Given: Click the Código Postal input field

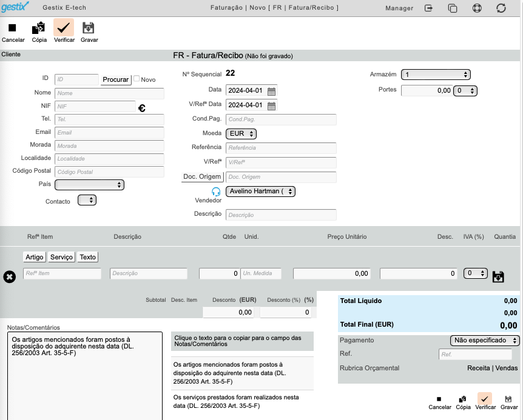Looking at the screenshot, I should (x=109, y=172).
